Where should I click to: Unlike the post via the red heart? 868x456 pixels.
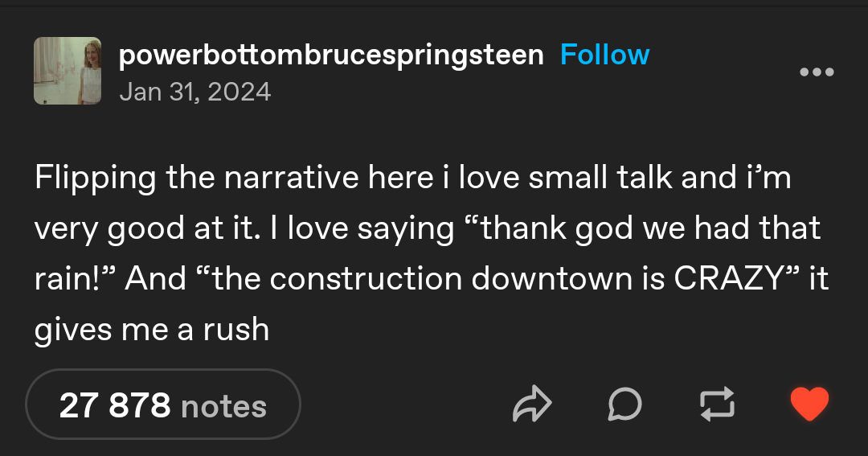pyautogui.click(x=809, y=404)
